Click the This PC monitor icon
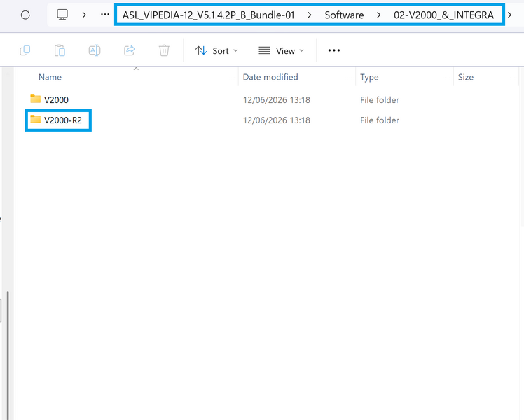The width and height of the screenshot is (524, 420). click(62, 15)
